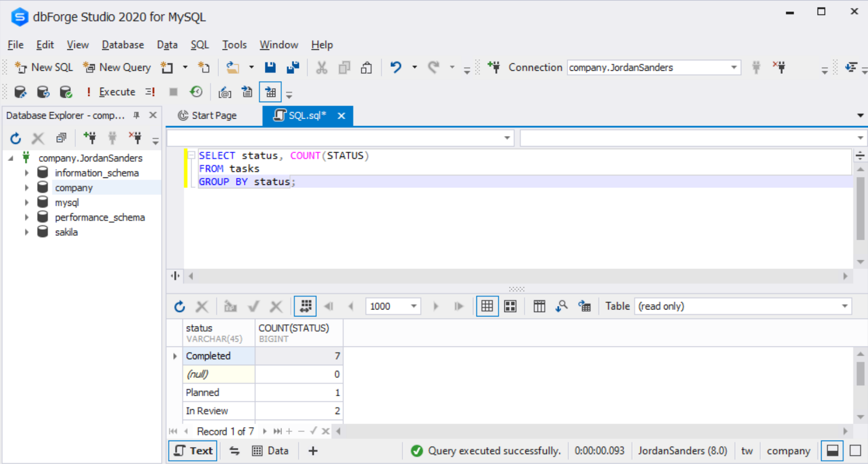Refresh the Database Explorer tree

coord(15,138)
